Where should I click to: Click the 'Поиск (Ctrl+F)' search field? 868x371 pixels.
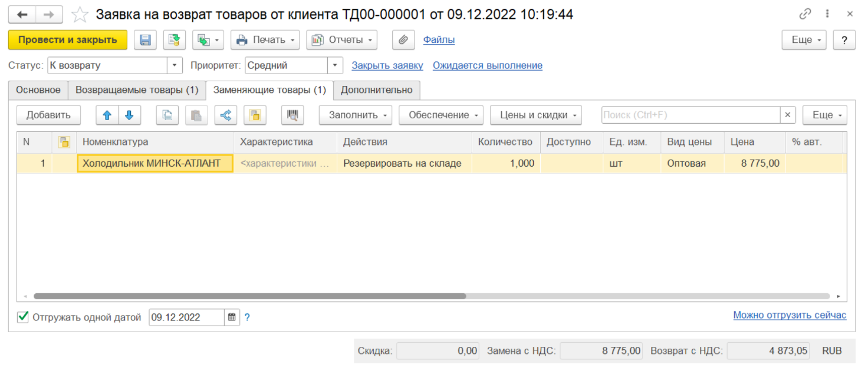coord(690,115)
